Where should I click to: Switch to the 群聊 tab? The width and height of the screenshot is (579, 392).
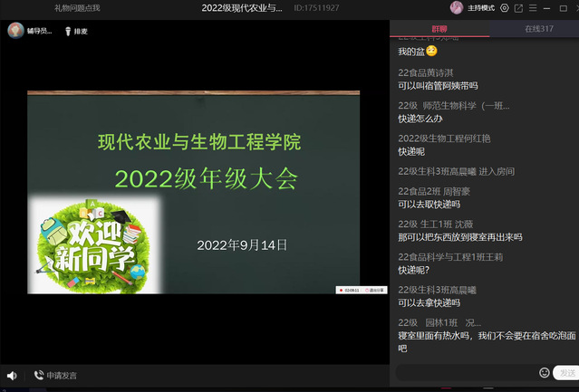tap(439, 29)
